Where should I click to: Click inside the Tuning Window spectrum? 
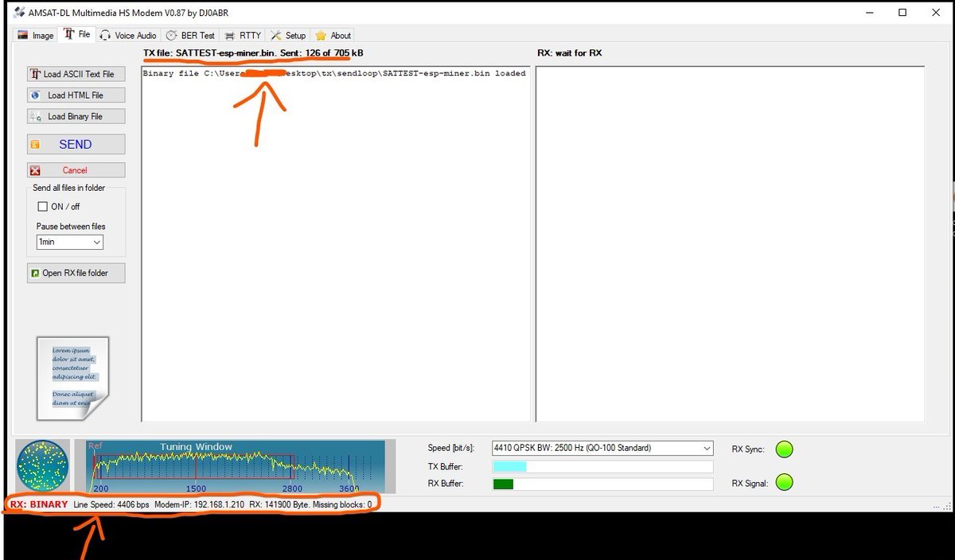pyautogui.click(x=235, y=466)
